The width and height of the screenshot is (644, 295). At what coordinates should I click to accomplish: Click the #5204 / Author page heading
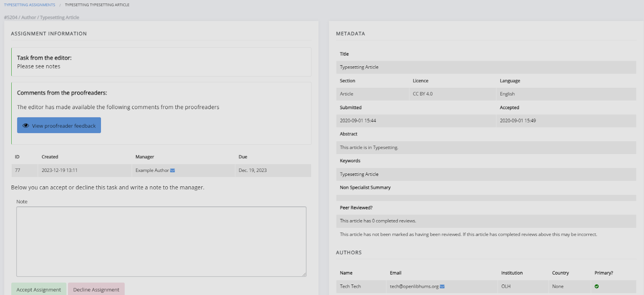[41, 17]
